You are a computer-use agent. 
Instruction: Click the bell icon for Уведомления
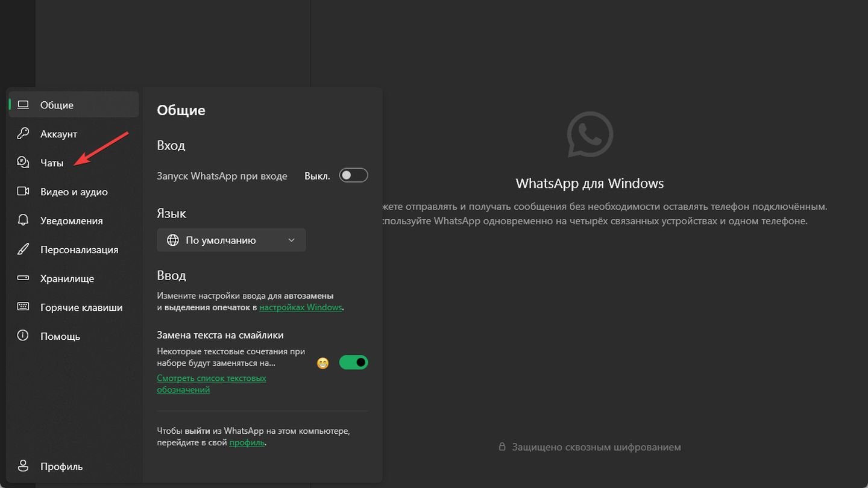click(x=23, y=221)
